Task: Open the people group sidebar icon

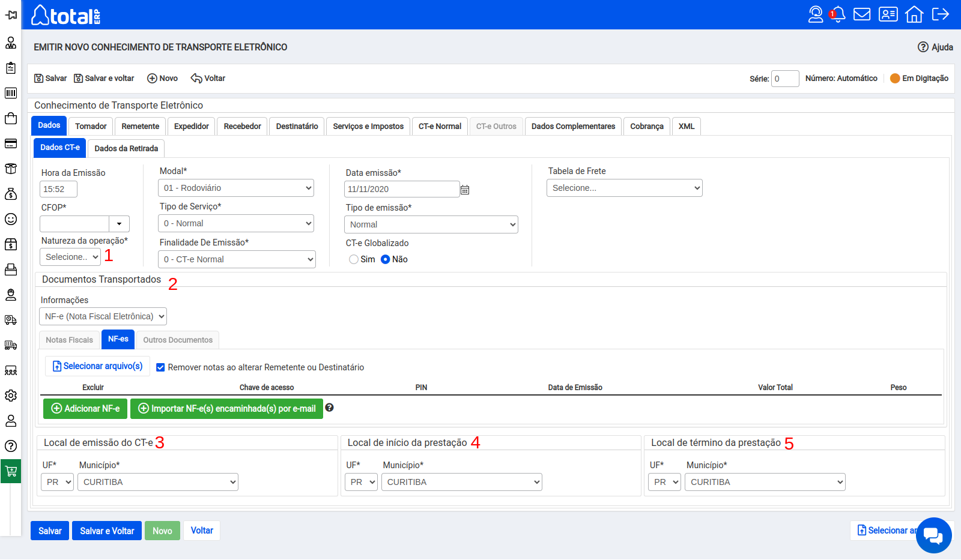Action: (x=11, y=370)
